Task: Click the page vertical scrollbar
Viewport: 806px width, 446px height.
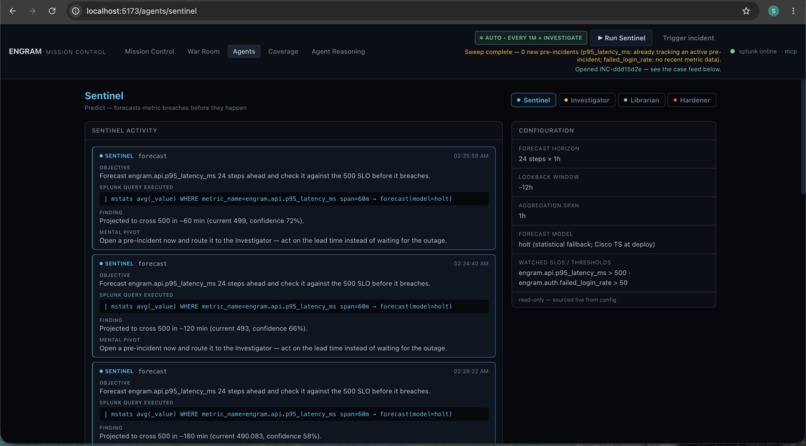Action: (803, 139)
